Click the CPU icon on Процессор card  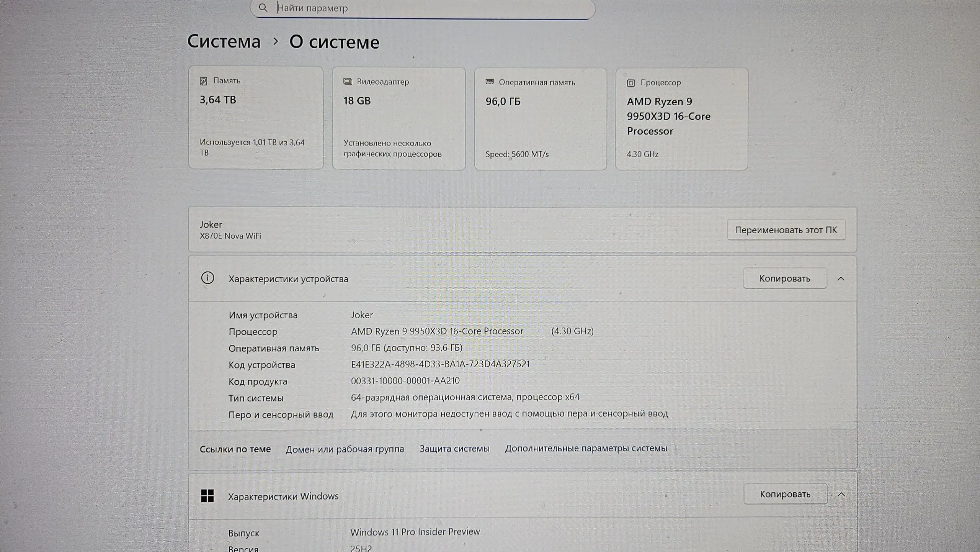pyautogui.click(x=631, y=83)
